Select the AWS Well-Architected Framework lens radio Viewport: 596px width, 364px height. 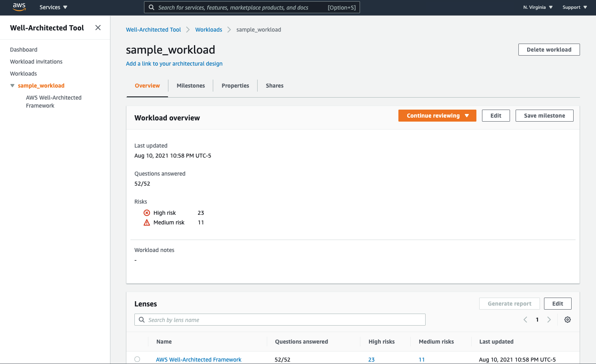(137, 359)
